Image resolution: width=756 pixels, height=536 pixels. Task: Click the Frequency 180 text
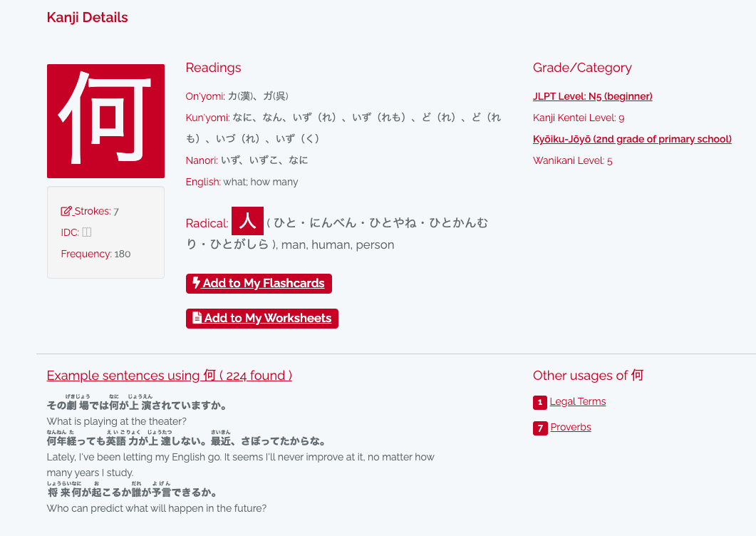click(95, 254)
